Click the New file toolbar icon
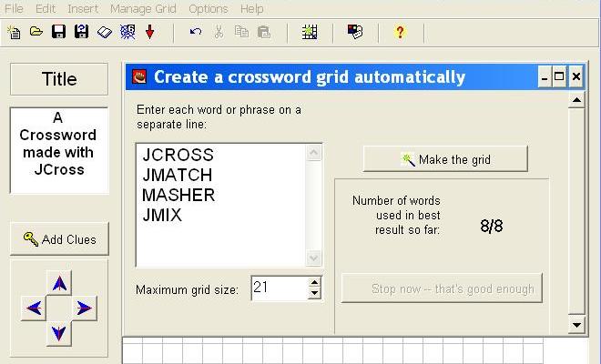The width and height of the screenshot is (601, 364). coord(15,32)
